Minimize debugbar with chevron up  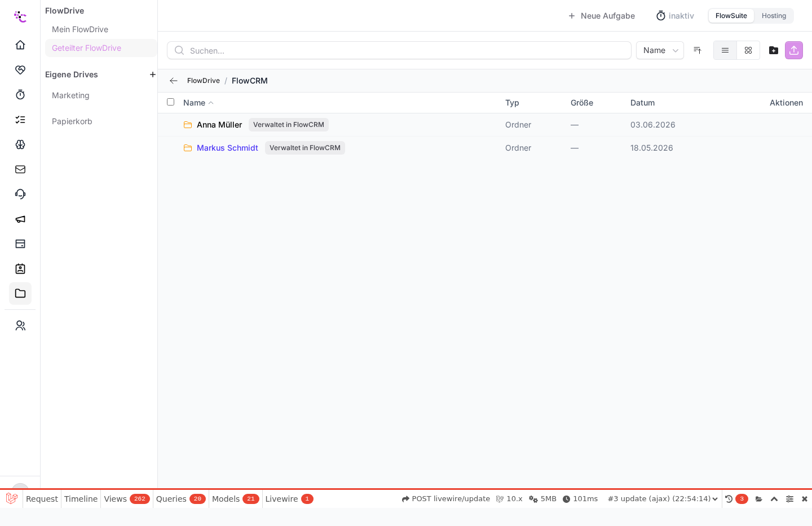click(x=774, y=499)
